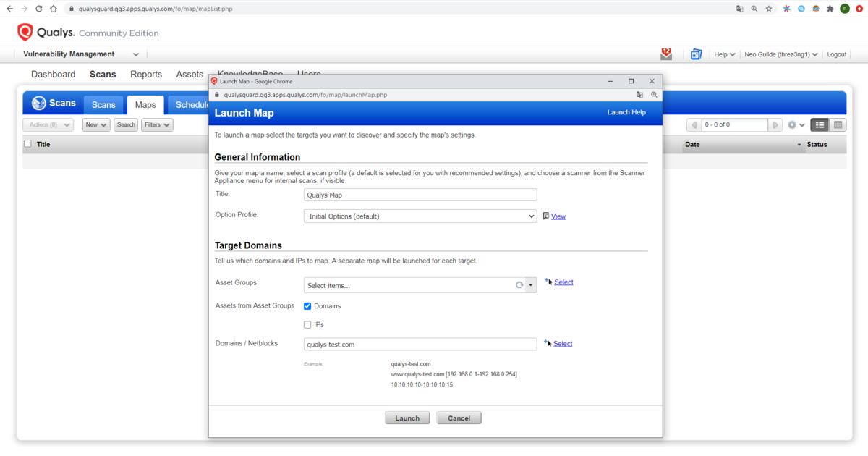The height and width of the screenshot is (456, 868).
Task: Open the Help dropdown menu
Action: coord(724,54)
